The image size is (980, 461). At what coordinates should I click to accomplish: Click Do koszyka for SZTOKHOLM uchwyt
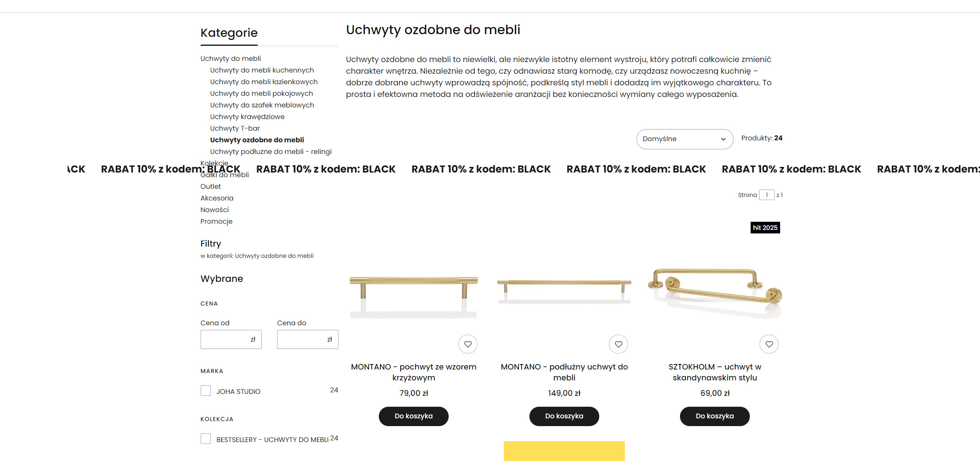[715, 416]
